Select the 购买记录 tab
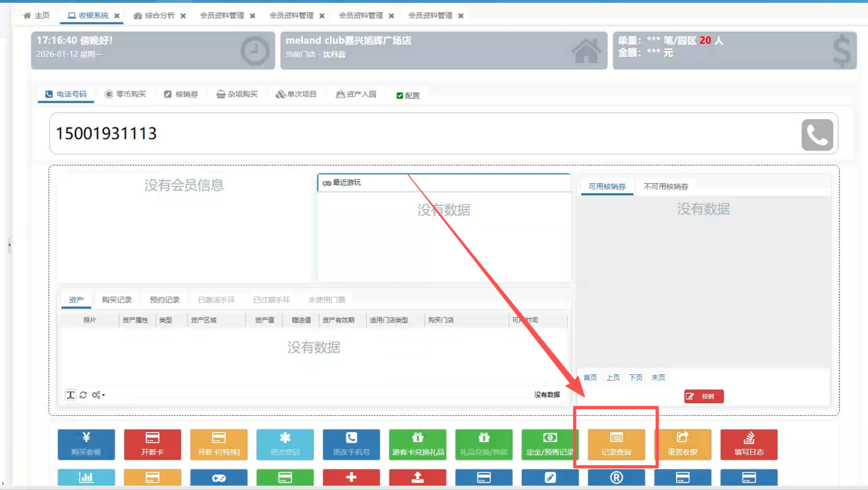 pyautogui.click(x=117, y=300)
